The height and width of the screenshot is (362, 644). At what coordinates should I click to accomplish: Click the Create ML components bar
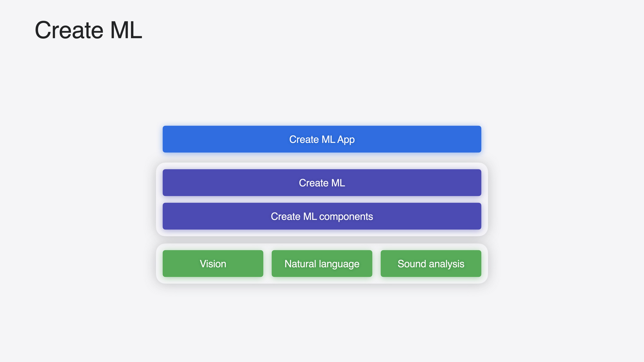[x=322, y=216]
